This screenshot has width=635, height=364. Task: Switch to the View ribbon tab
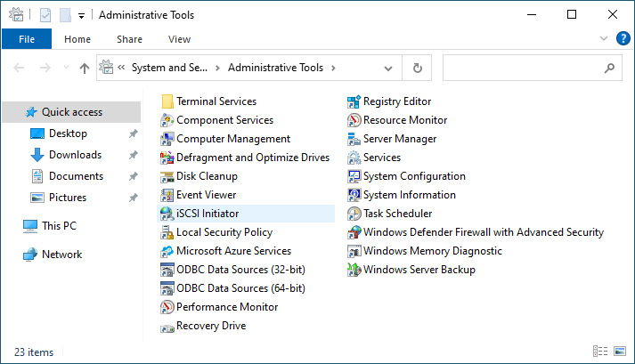(x=179, y=39)
